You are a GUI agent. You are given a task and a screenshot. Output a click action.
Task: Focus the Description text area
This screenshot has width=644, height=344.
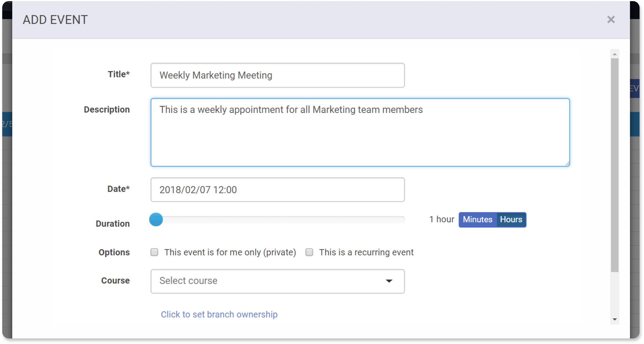360,132
